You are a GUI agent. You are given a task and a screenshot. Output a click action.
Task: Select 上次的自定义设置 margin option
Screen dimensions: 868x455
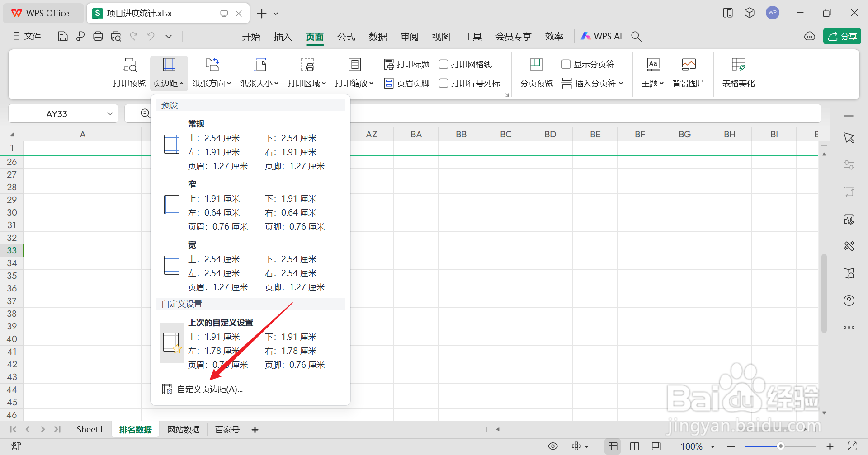[250, 343]
